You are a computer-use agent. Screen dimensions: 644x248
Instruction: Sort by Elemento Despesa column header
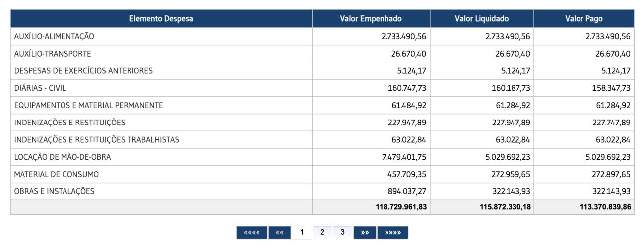[x=161, y=19]
